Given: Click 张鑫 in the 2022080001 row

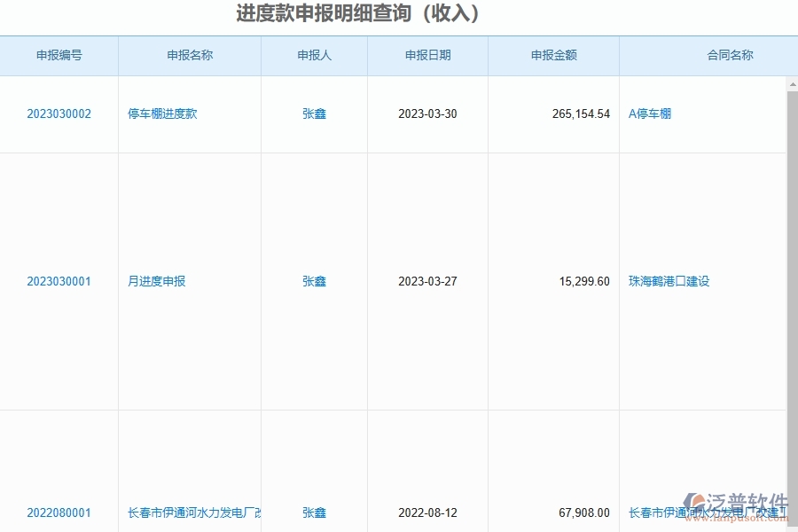Looking at the screenshot, I should click(312, 512).
